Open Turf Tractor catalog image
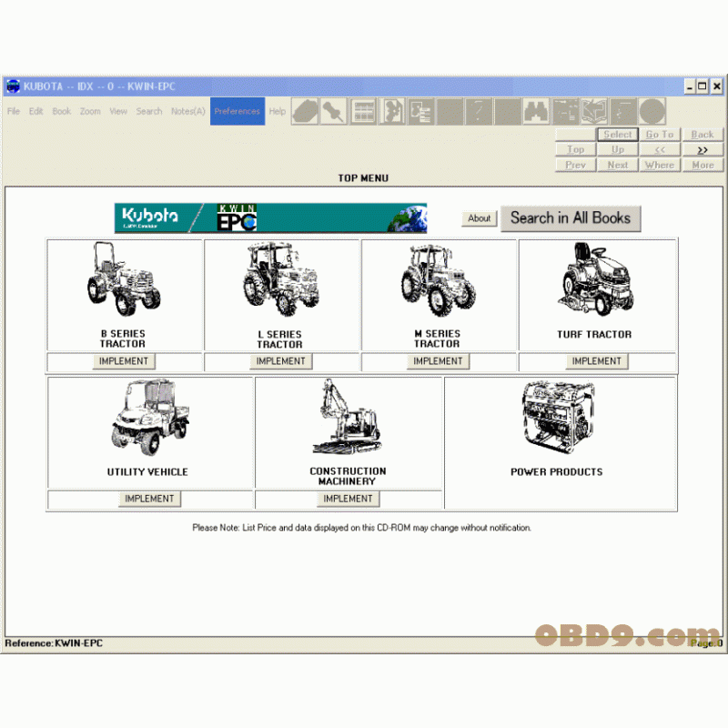The width and height of the screenshot is (728, 728). coord(596,278)
